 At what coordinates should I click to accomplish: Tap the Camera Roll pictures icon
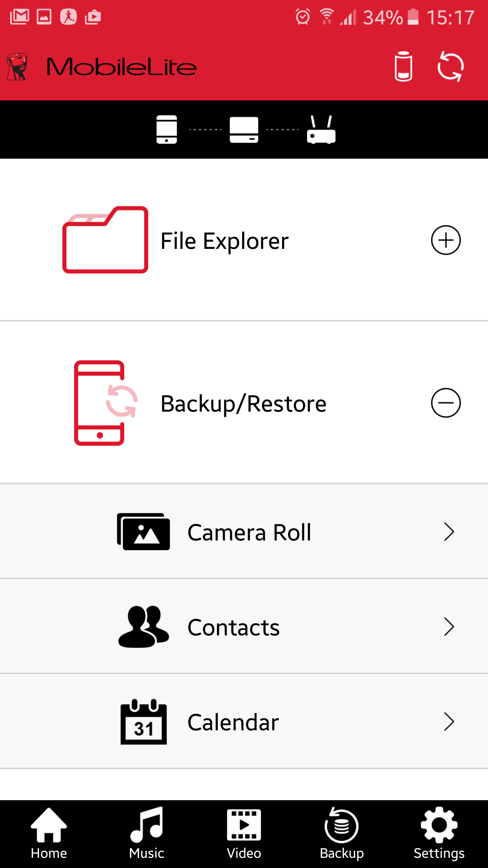143,532
